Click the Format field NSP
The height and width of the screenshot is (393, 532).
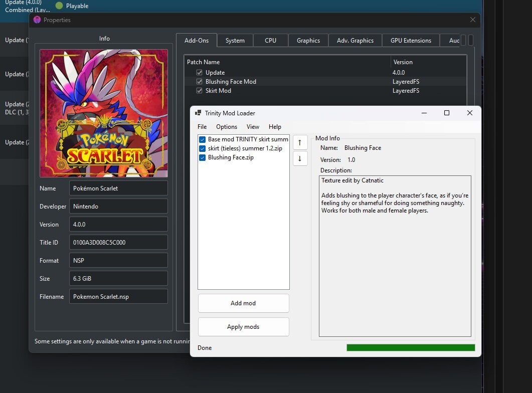click(118, 261)
